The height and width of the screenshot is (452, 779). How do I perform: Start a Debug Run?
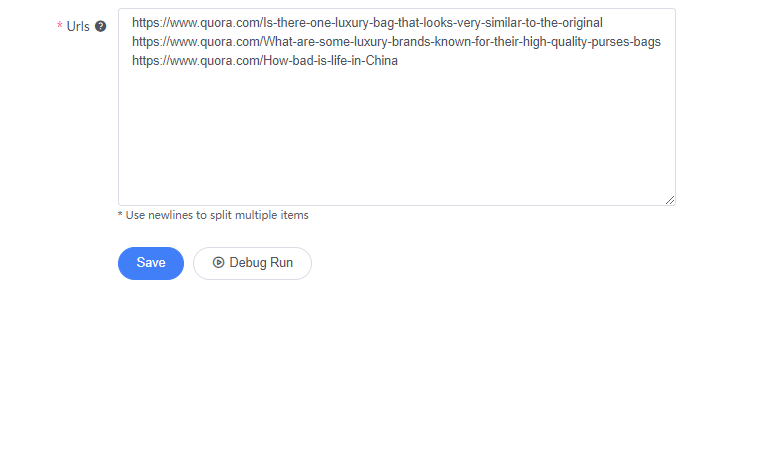[x=252, y=263]
